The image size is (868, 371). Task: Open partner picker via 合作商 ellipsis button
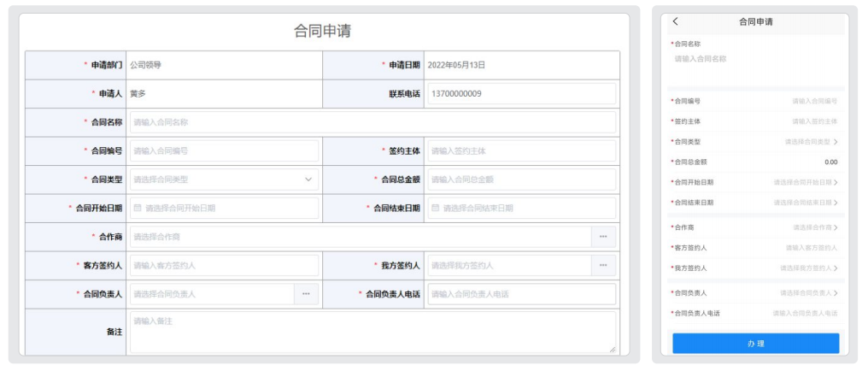pos(603,237)
